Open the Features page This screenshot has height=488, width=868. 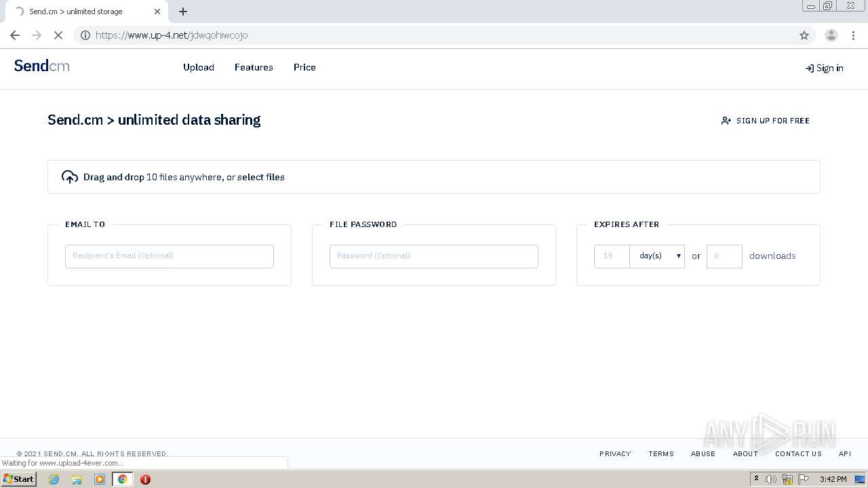tap(254, 67)
